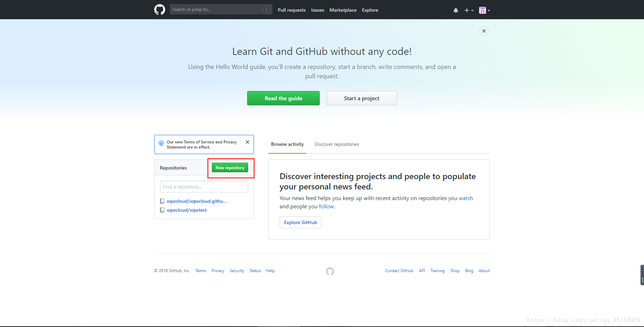Click the slash shortcut key hint in search
This screenshot has width=644, height=327.
coord(266,9)
